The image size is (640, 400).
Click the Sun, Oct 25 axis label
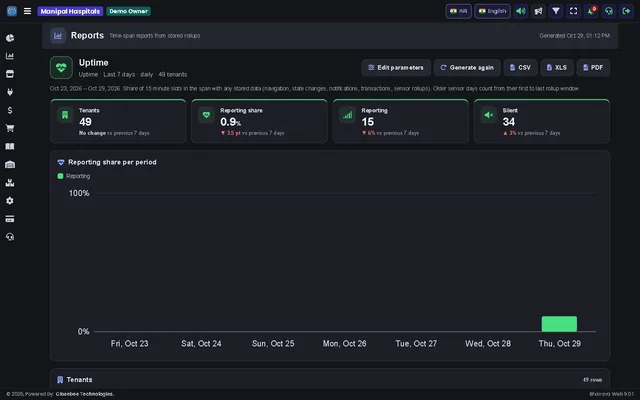pos(273,344)
